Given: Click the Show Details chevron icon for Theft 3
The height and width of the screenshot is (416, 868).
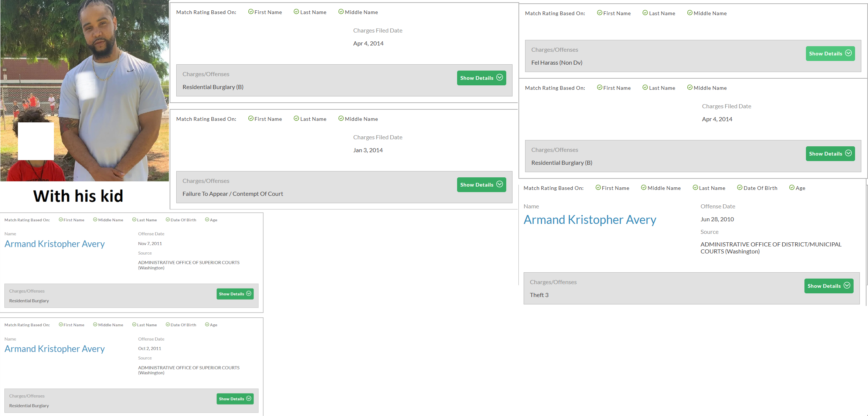Looking at the screenshot, I should coord(847,286).
